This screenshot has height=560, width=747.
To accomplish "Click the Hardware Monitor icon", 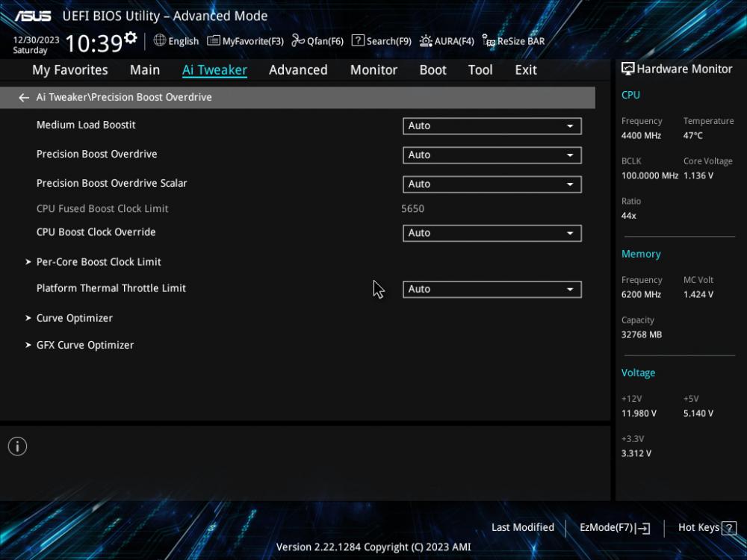I will pos(627,69).
